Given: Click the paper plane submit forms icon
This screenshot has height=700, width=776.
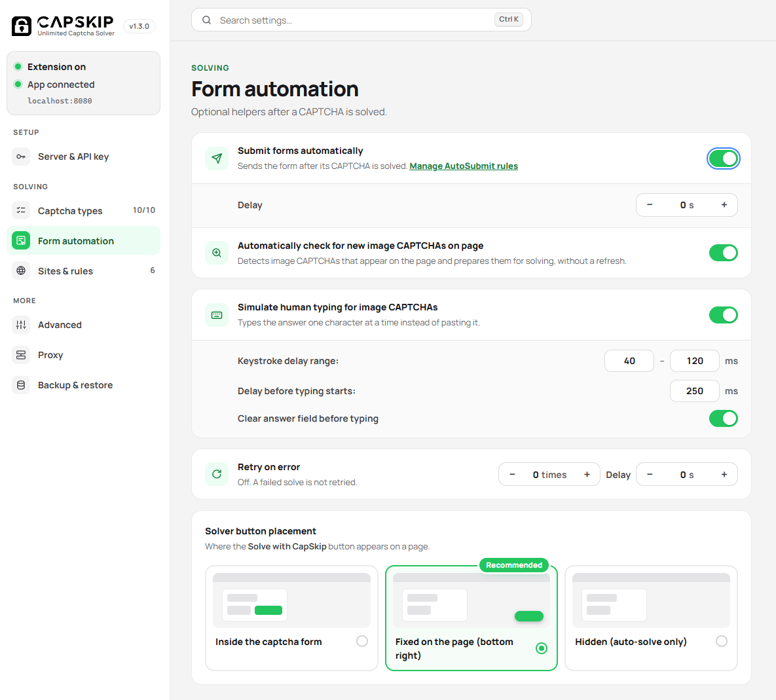Looking at the screenshot, I should [x=217, y=158].
